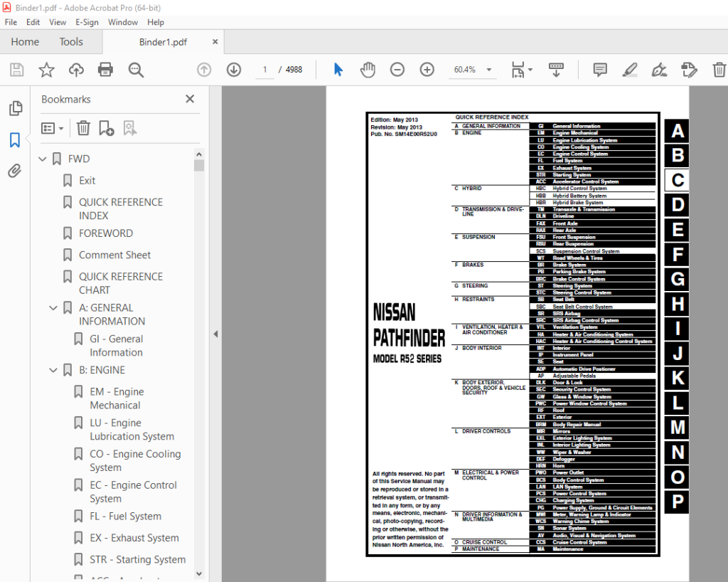Open STR - Starting System bookmark
Screen dimensions: 728x582
tap(137, 560)
